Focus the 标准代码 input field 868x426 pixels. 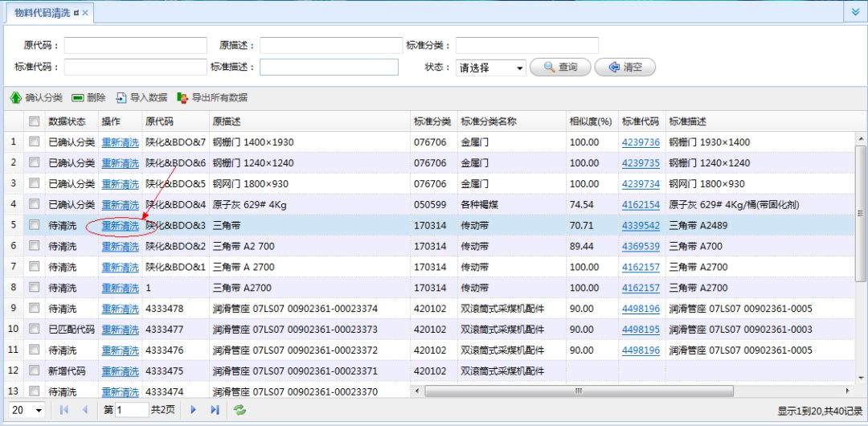coord(136,67)
